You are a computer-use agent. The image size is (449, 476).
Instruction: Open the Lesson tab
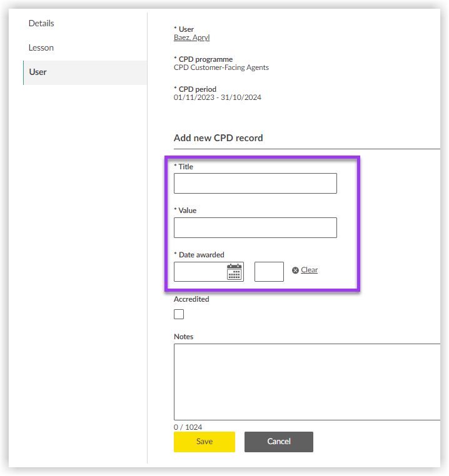click(41, 48)
